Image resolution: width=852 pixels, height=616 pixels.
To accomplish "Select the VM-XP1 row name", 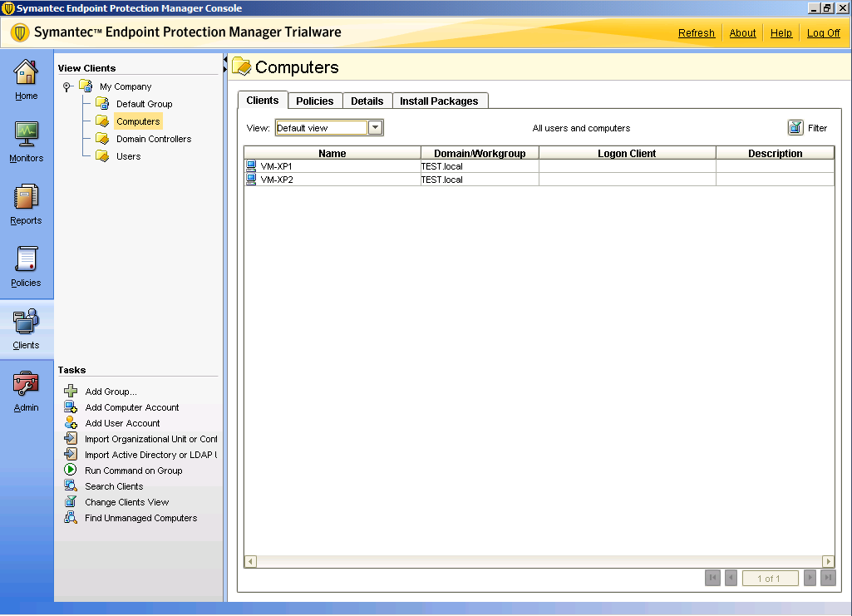I will [x=276, y=166].
